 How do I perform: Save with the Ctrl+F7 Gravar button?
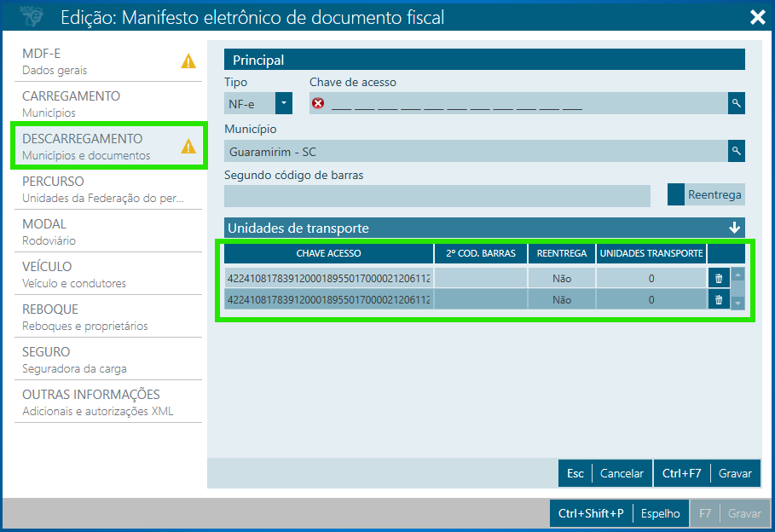click(x=706, y=473)
